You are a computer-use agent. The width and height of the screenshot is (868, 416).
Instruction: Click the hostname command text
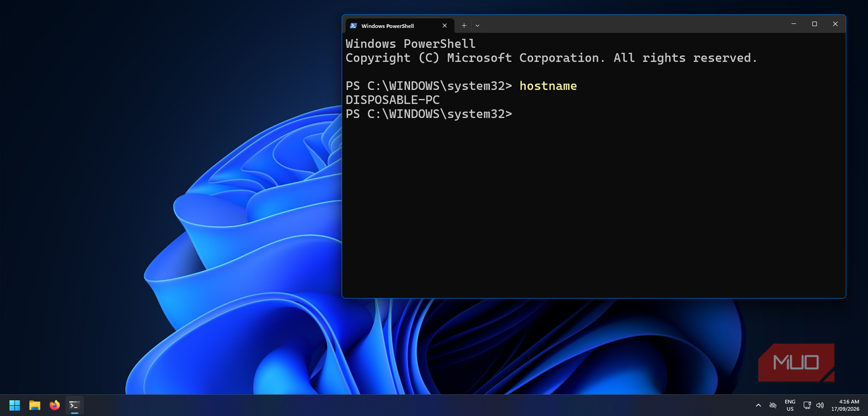(x=548, y=86)
